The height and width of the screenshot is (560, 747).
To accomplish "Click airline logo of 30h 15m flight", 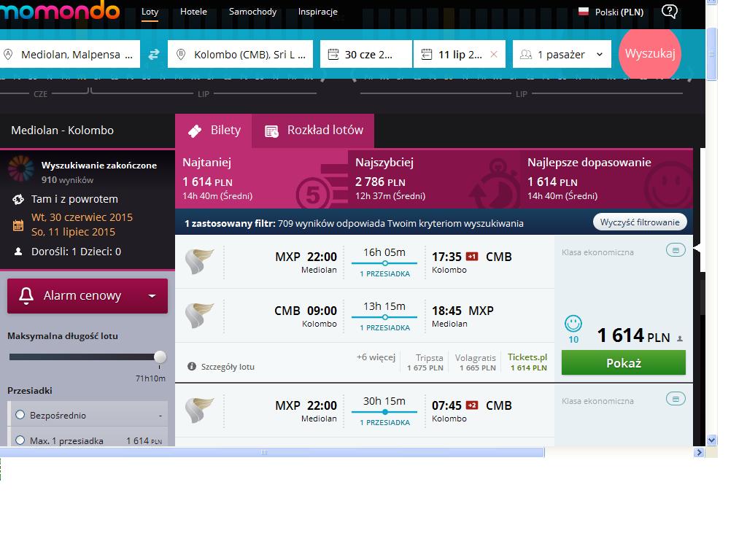I will [x=199, y=410].
